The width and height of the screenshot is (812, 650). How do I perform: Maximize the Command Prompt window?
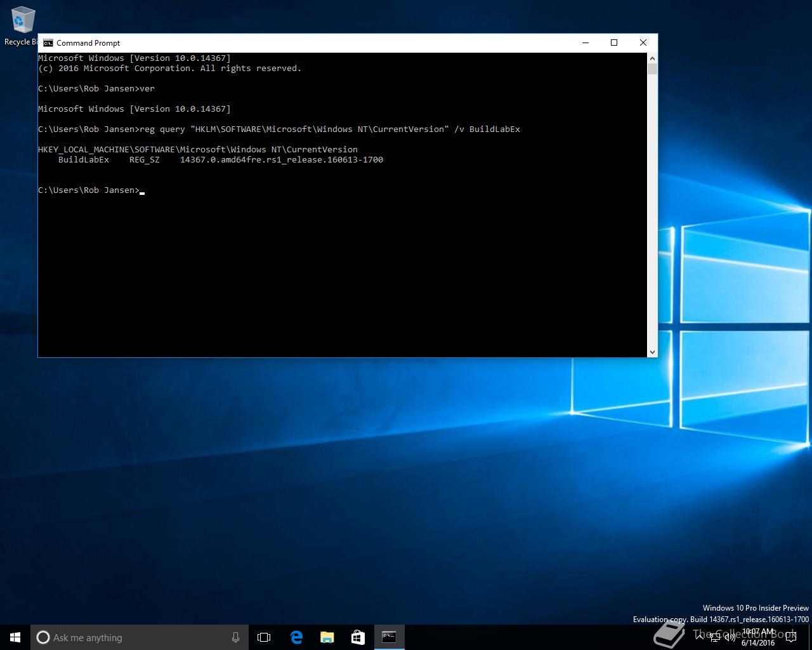coord(614,43)
